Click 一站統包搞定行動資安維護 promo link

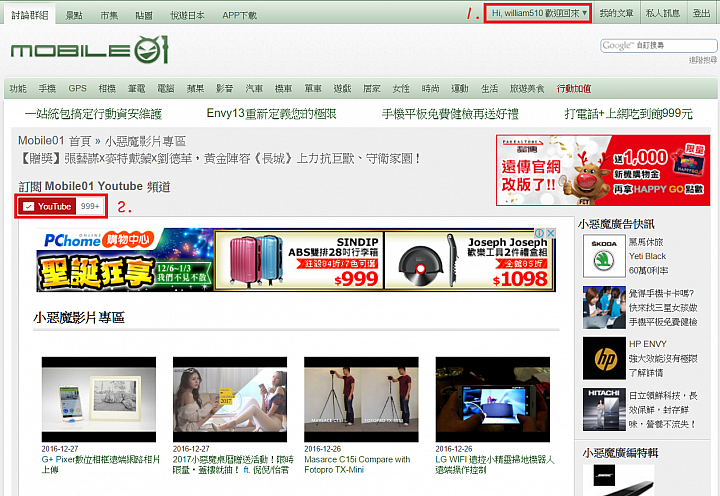coord(93,113)
